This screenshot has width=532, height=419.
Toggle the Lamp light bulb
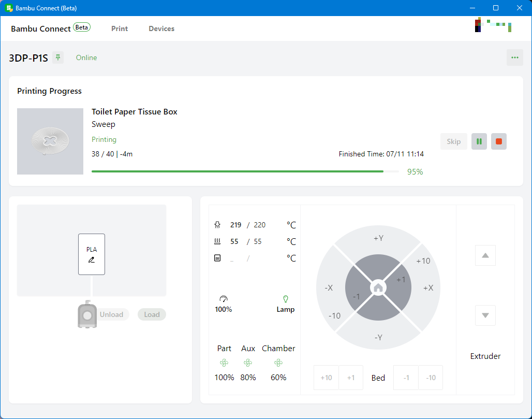coord(286,299)
